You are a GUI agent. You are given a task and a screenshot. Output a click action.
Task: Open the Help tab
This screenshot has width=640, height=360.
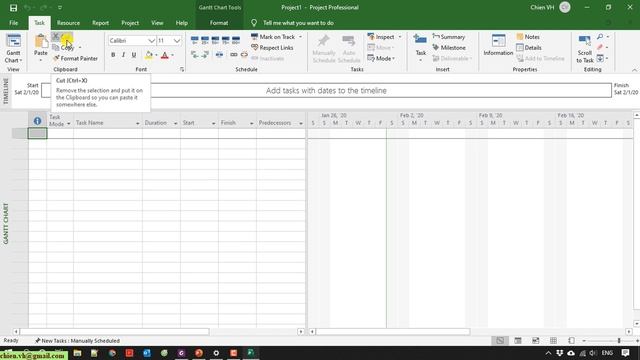[182, 23]
